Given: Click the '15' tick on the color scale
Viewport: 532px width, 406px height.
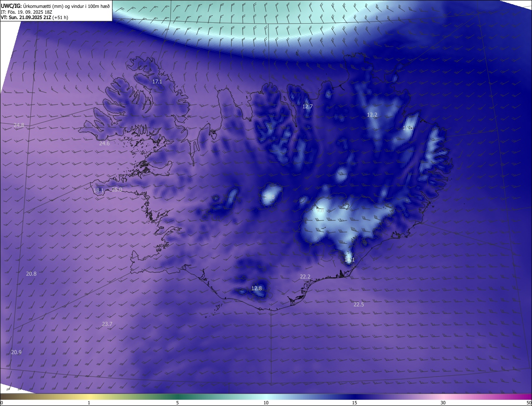Looking at the screenshot, I should (355, 403).
